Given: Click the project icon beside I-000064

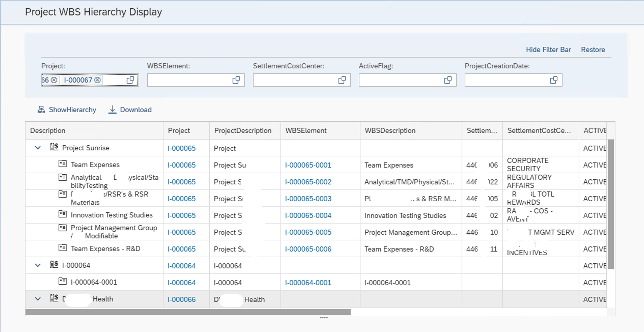Looking at the screenshot, I should click(54, 265).
